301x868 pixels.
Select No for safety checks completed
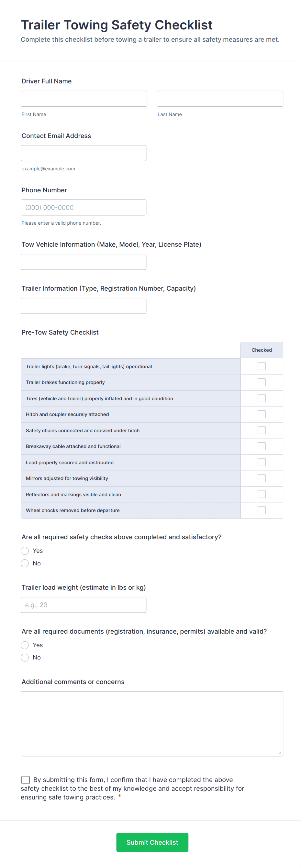coord(25,563)
